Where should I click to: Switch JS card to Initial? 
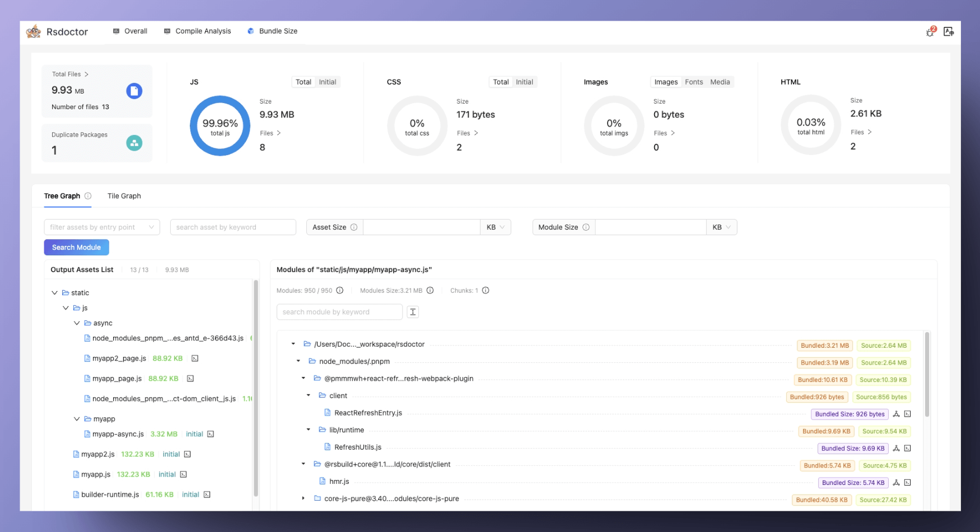(328, 82)
